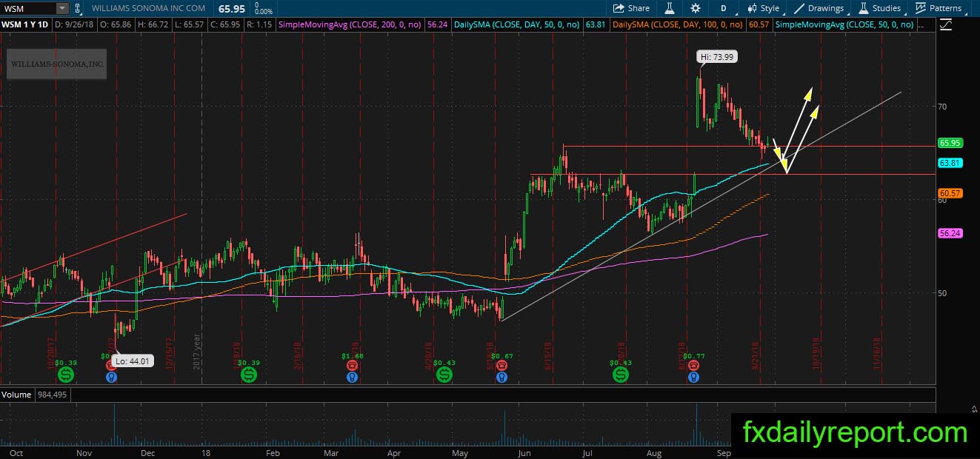Open the Patterns menu
This screenshot has height=459, width=980.
click(939, 8)
